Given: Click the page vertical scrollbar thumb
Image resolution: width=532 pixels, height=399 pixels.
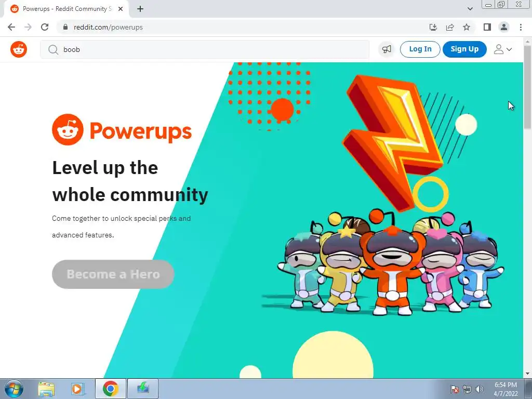Looking at the screenshot, I should 527,87.
